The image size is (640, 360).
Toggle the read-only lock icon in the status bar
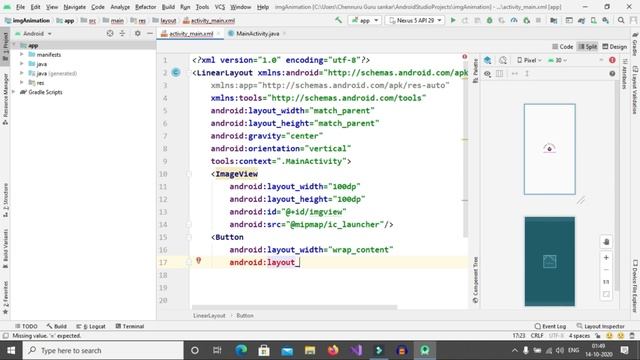(598, 336)
